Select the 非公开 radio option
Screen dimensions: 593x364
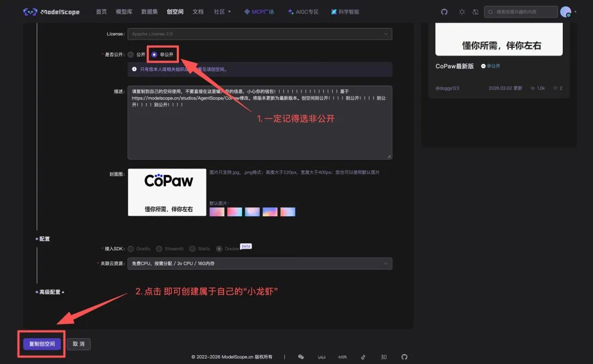(154, 54)
